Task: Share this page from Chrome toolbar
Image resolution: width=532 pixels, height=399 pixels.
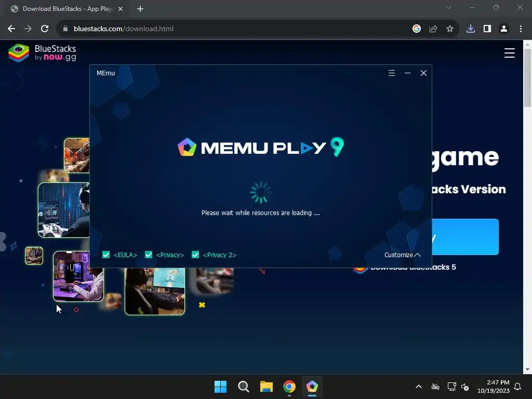Action: [433, 29]
